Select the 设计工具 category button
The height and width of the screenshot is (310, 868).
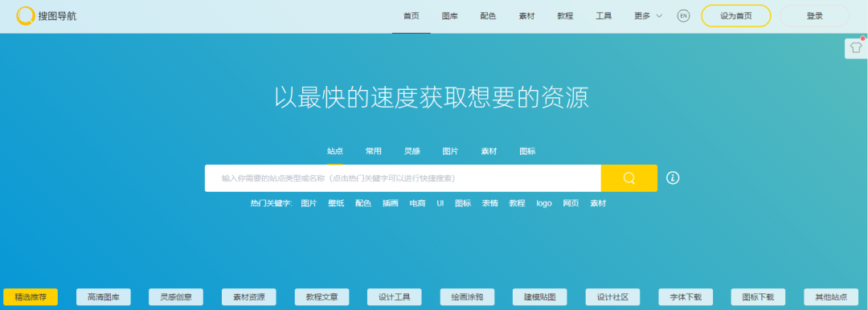[x=395, y=297]
